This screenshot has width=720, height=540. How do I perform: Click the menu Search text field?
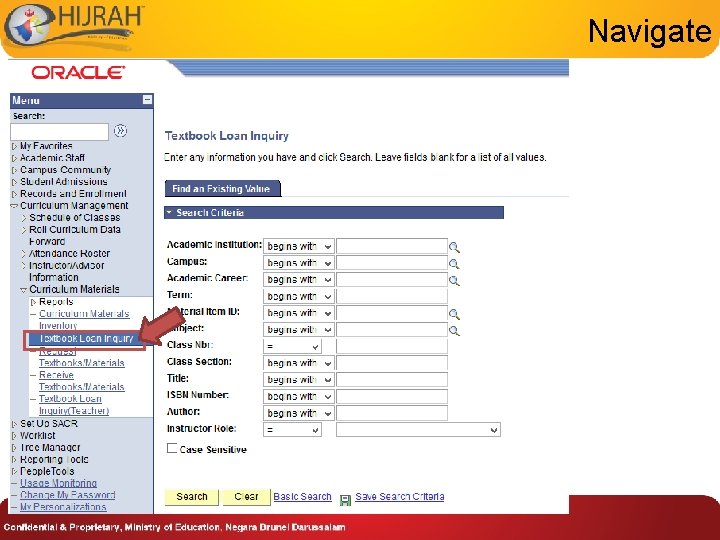click(x=59, y=132)
